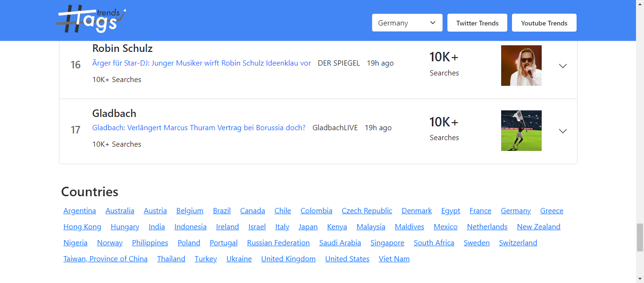Open Kenya country link
This screenshot has width=644, height=283.
(x=337, y=227)
